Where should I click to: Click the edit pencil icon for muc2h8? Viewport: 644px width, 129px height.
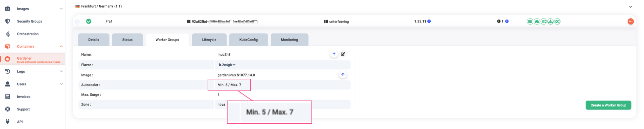point(343,54)
